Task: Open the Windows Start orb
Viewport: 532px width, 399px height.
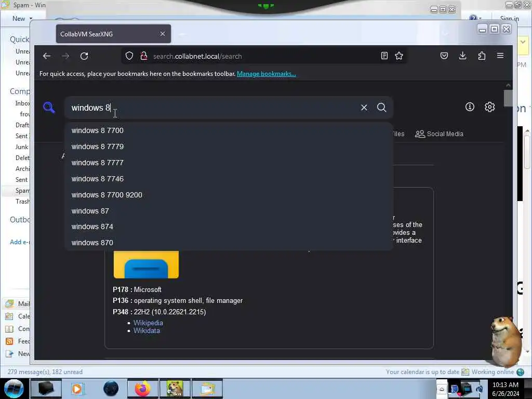Action: click(14, 389)
